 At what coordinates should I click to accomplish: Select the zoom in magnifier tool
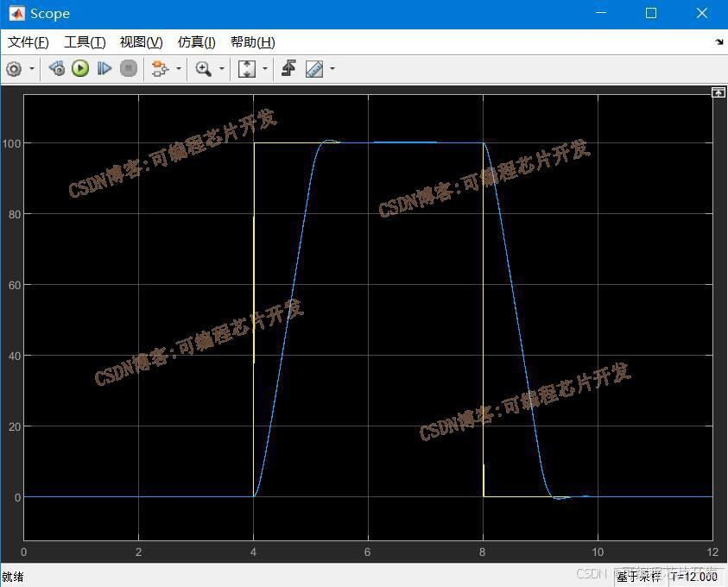point(203,69)
